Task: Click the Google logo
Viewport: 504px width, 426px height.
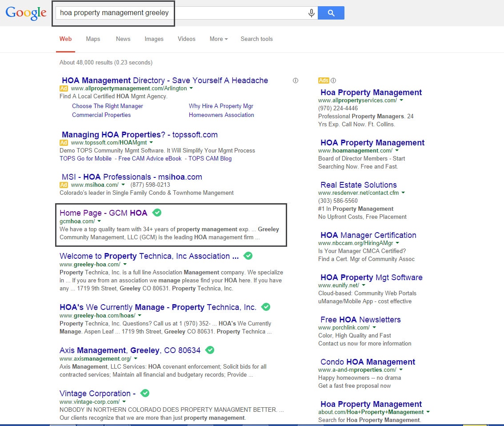Action: (26, 13)
